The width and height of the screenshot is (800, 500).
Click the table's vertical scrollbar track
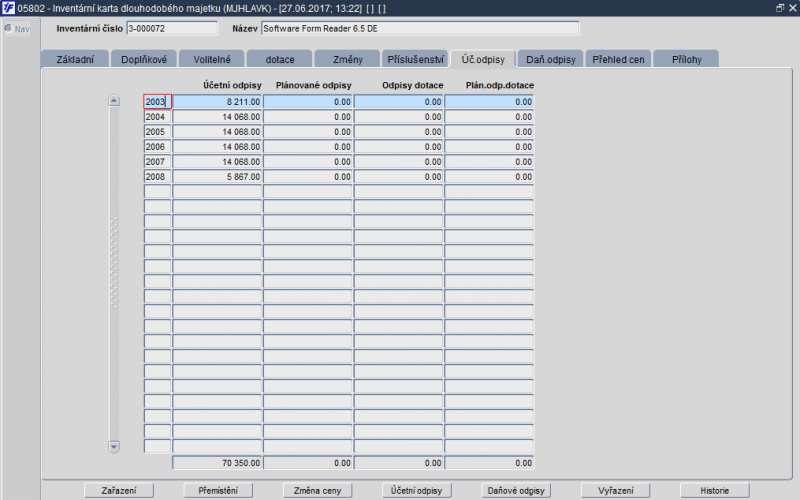(114, 273)
